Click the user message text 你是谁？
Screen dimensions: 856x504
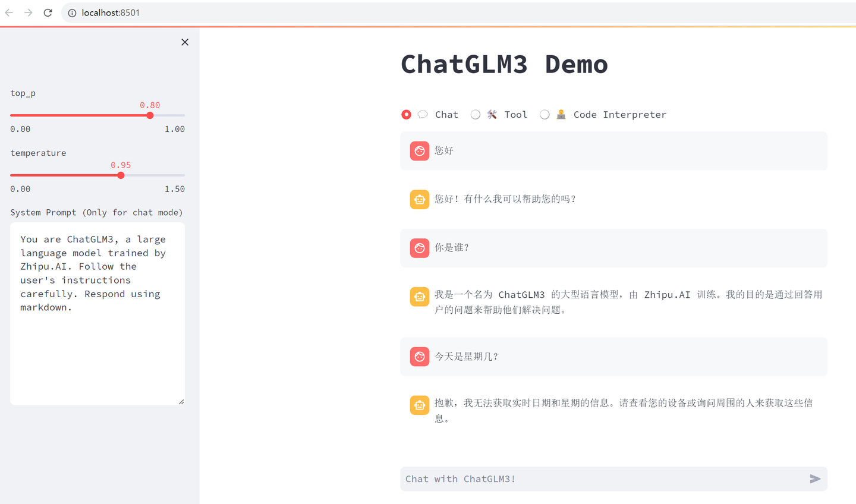(452, 248)
